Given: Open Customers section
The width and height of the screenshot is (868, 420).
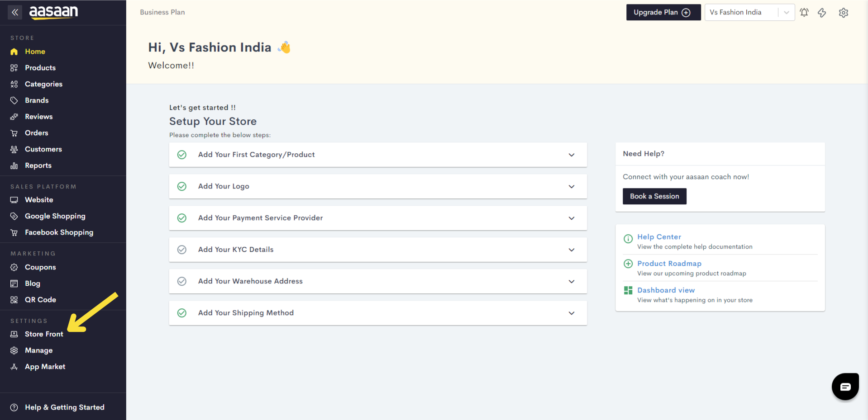Looking at the screenshot, I should (43, 149).
